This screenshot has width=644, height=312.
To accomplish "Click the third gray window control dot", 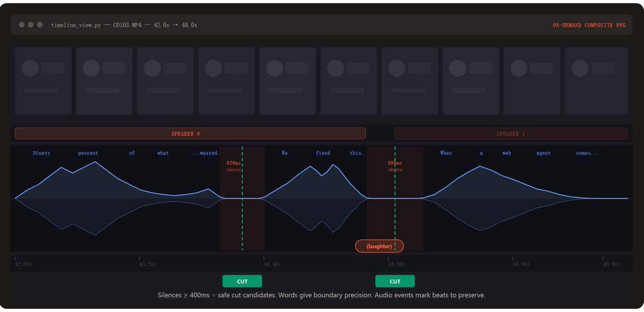I will coord(40,25).
